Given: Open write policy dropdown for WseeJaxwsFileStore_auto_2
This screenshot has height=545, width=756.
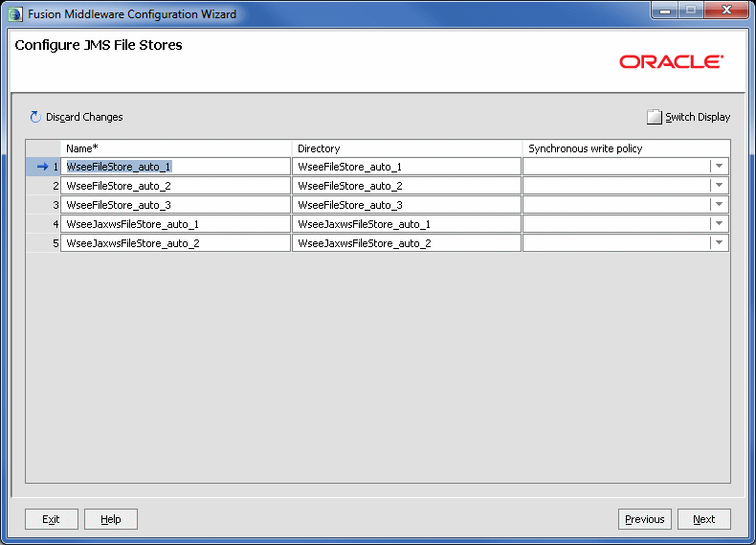Looking at the screenshot, I should pyautogui.click(x=719, y=243).
